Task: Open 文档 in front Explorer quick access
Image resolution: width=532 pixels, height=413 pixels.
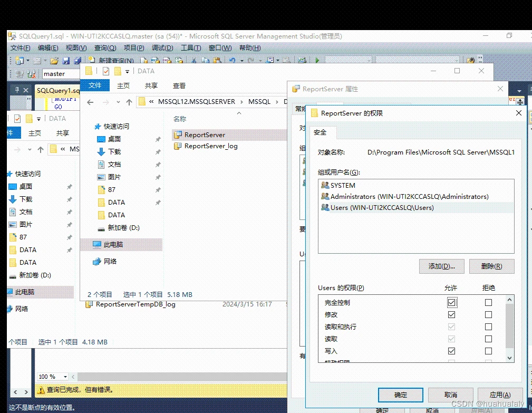Action: (x=114, y=164)
